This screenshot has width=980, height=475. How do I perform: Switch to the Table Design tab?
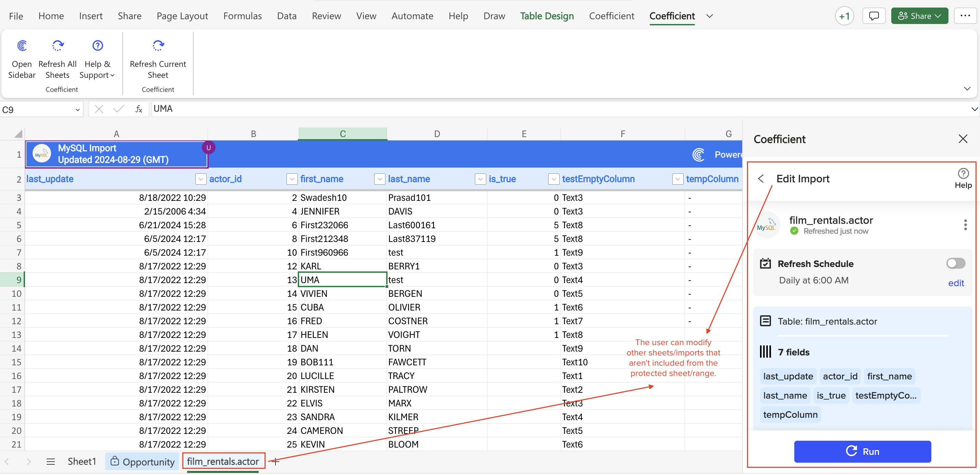click(547, 16)
